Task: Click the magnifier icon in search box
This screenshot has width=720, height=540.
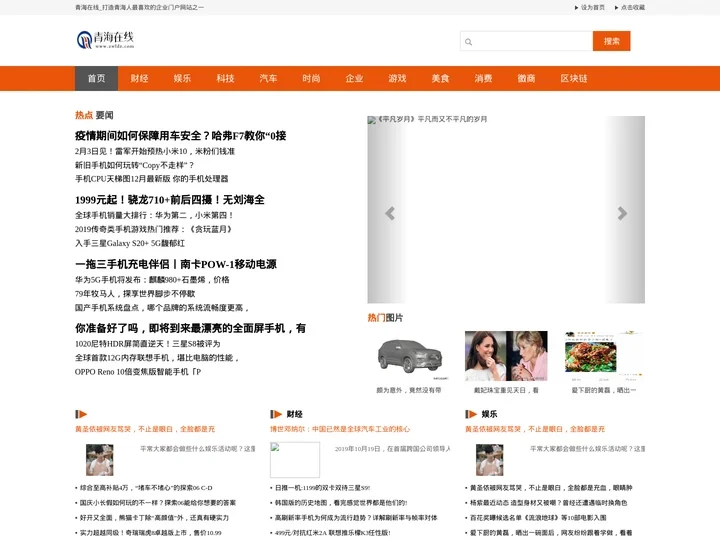Action: click(468, 42)
